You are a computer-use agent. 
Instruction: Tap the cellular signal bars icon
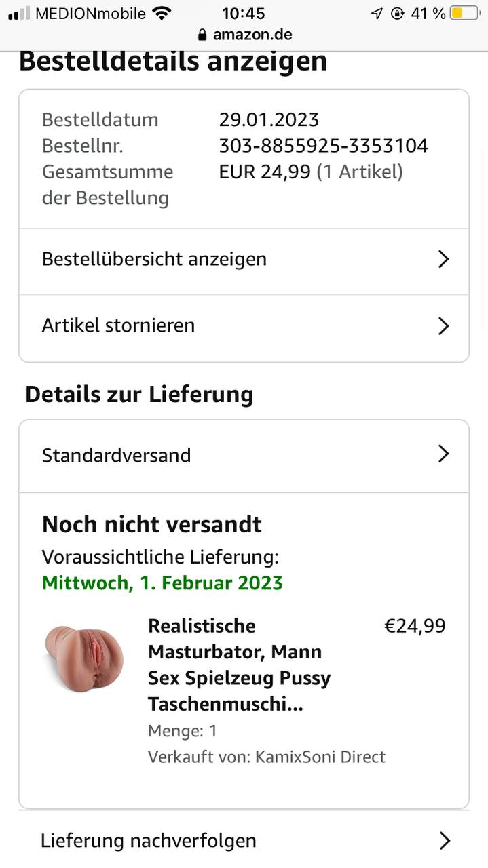coord(19,13)
